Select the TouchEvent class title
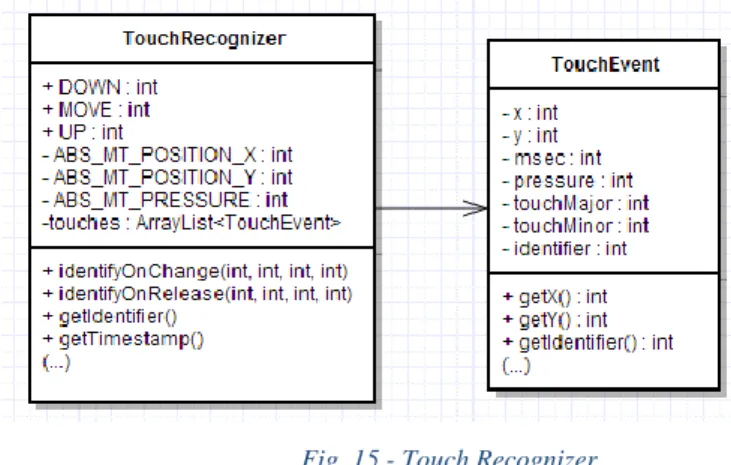This screenshot has height=465, width=731. click(x=606, y=64)
